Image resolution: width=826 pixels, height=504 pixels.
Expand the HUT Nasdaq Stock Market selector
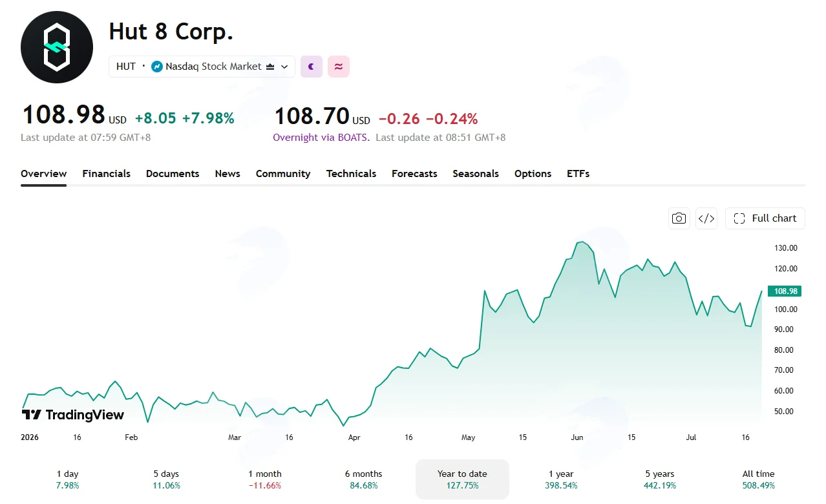click(202, 67)
